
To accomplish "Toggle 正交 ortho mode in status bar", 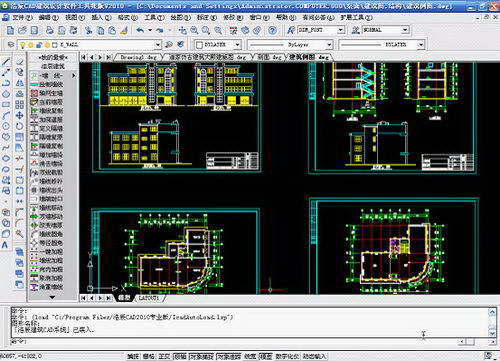I will [x=164, y=357].
